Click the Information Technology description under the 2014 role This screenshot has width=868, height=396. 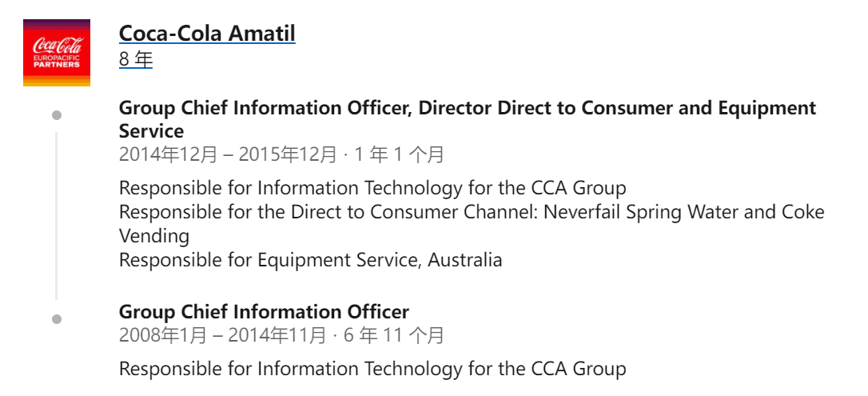click(372, 188)
